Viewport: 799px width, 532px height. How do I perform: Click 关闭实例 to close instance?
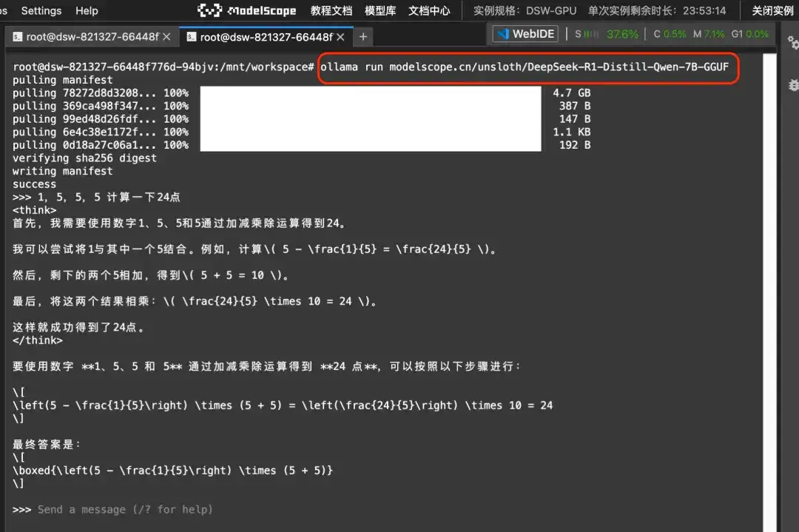772,10
